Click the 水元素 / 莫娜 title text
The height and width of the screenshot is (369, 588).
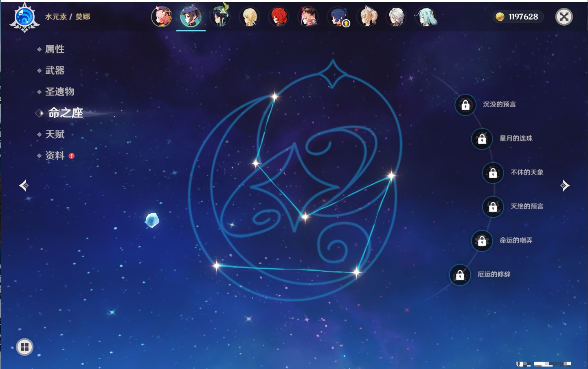point(68,17)
